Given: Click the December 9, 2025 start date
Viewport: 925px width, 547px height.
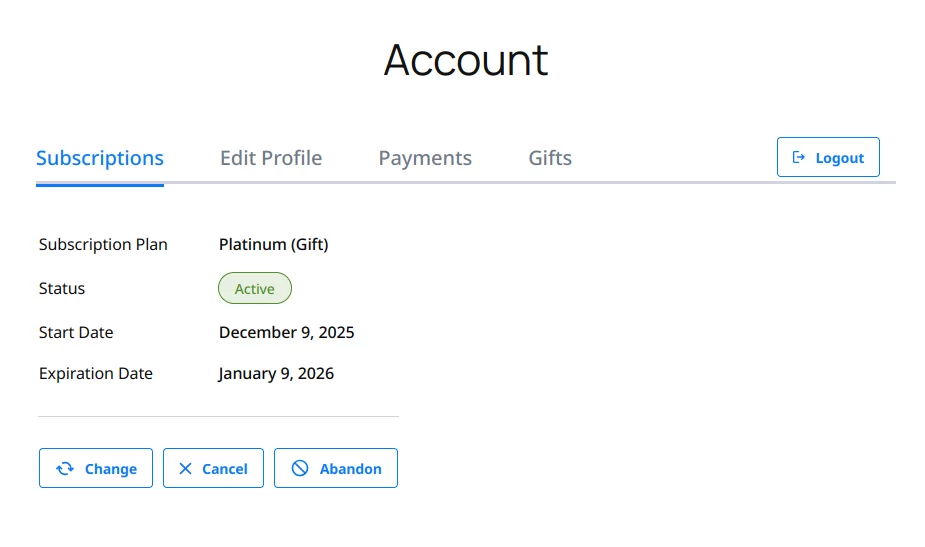Looking at the screenshot, I should [x=286, y=332].
